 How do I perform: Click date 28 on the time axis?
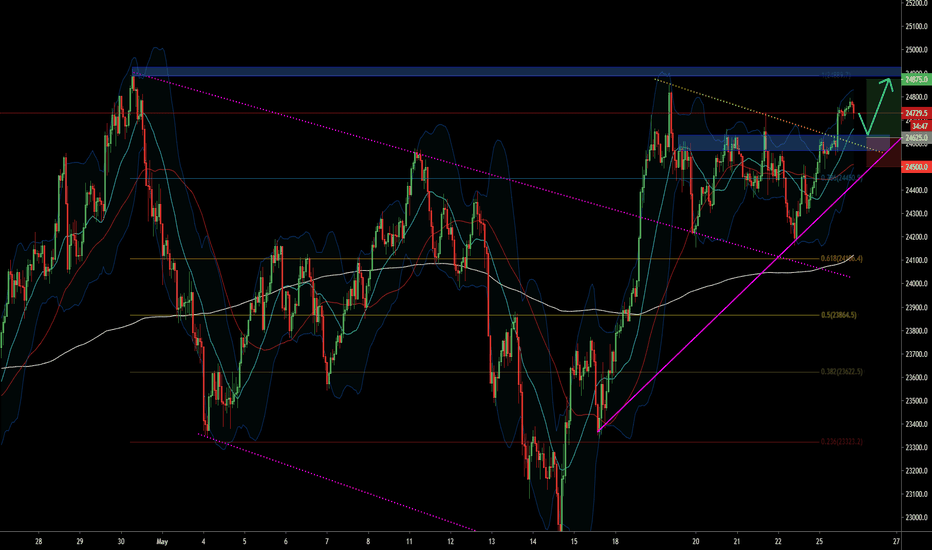(x=39, y=542)
